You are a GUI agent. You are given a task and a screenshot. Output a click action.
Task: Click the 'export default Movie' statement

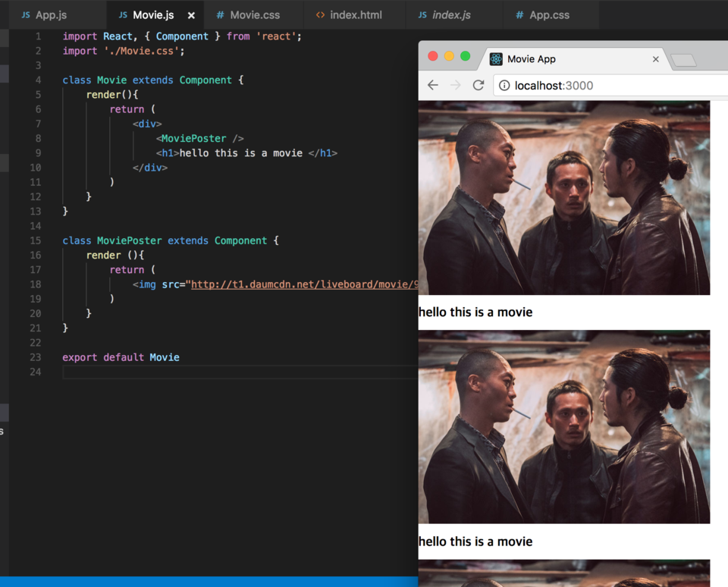tap(121, 357)
